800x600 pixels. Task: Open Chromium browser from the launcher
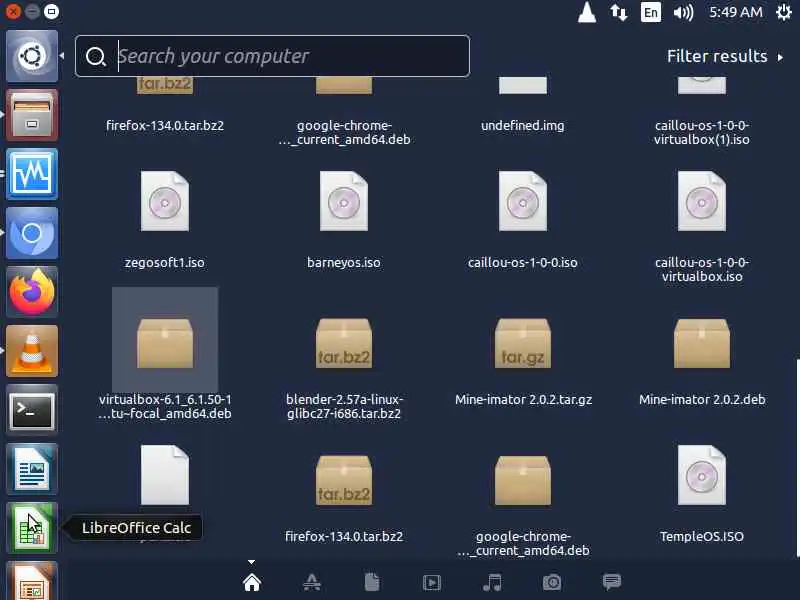coord(32,233)
